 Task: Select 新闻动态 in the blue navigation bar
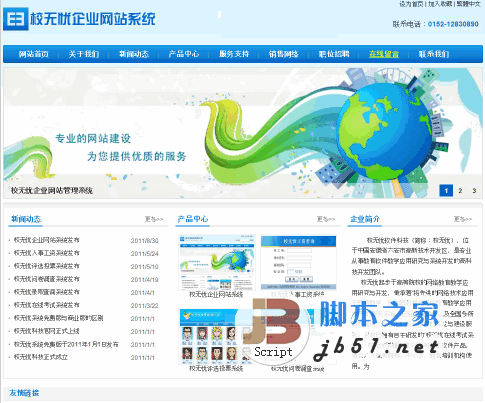(134, 54)
